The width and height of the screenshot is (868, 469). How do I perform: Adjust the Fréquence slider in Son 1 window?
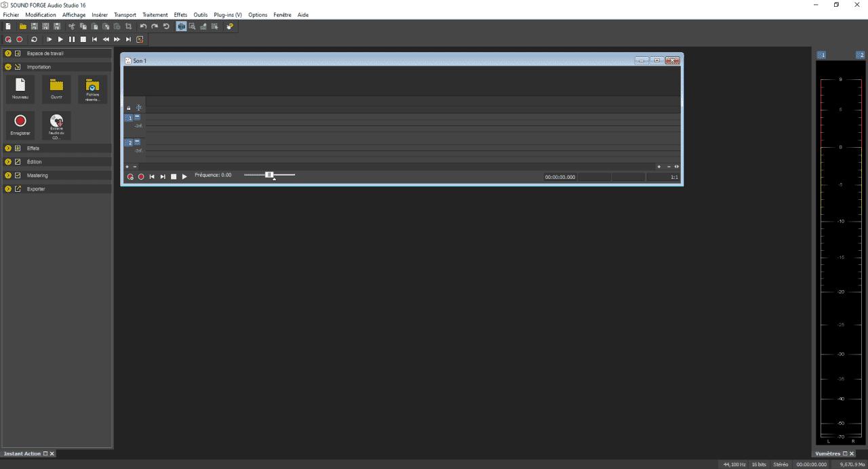(x=269, y=175)
